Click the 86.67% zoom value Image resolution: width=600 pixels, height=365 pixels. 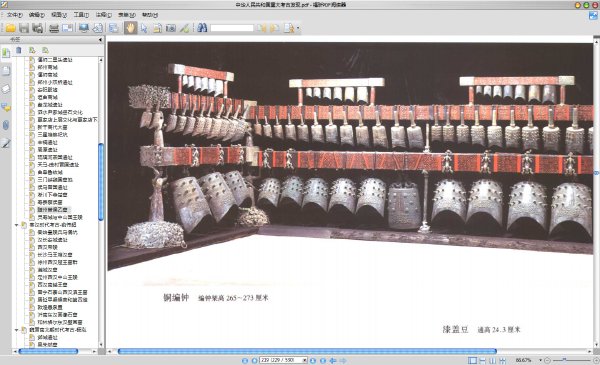(523, 360)
